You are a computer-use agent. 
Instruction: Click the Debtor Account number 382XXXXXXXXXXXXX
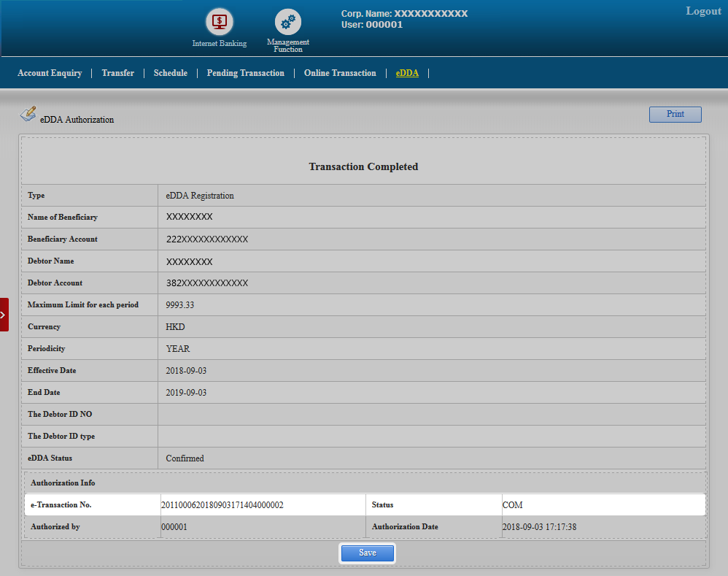pos(207,283)
